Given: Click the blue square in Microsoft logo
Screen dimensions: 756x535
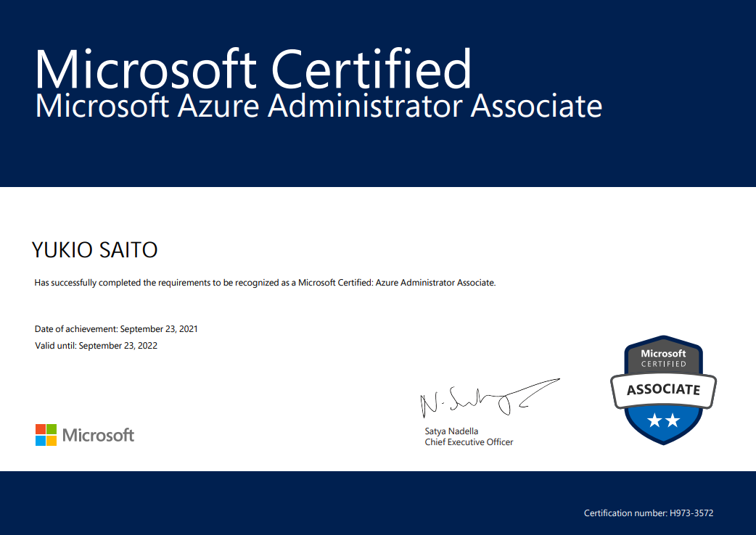Looking at the screenshot, I should (x=41, y=440).
